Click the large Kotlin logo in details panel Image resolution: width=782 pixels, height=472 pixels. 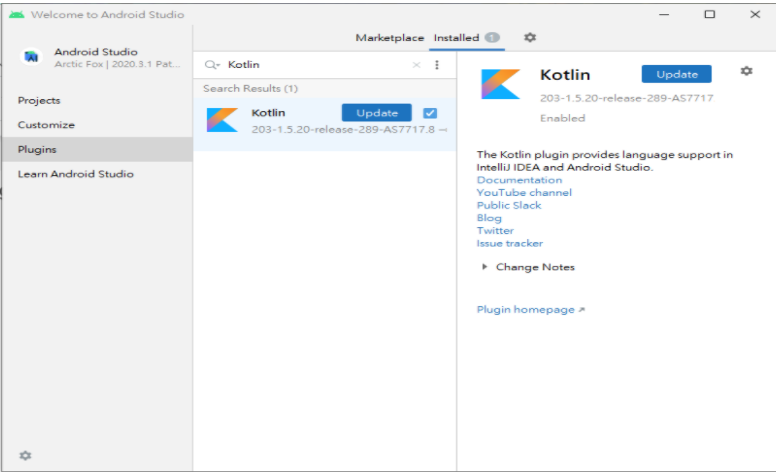point(500,84)
